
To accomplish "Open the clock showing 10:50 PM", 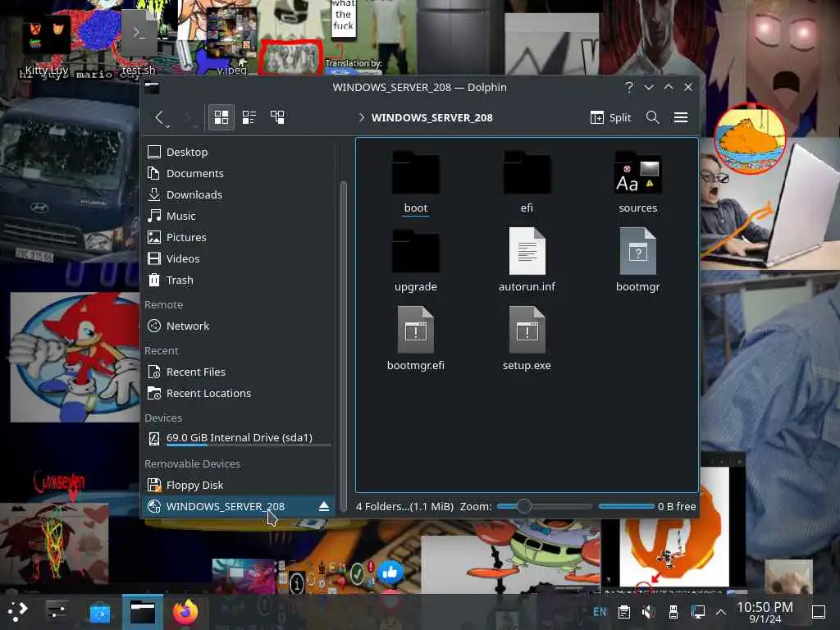I will [x=765, y=612].
